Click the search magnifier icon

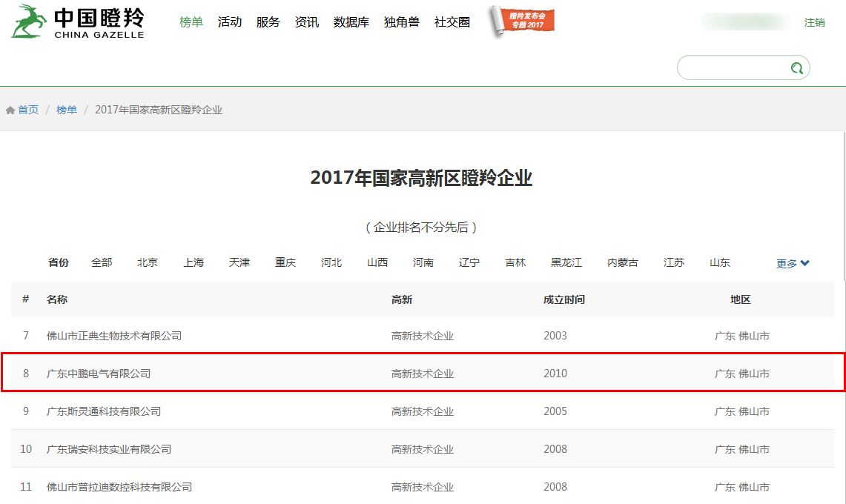[796, 68]
